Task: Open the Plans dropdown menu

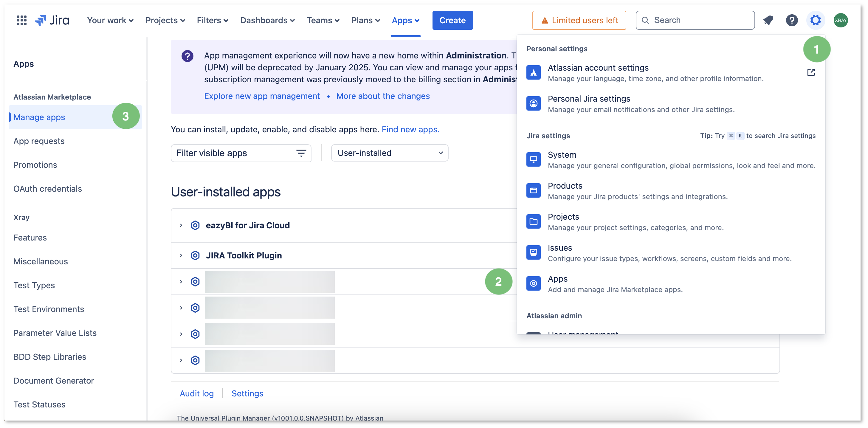Action: click(x=366, y=21)
